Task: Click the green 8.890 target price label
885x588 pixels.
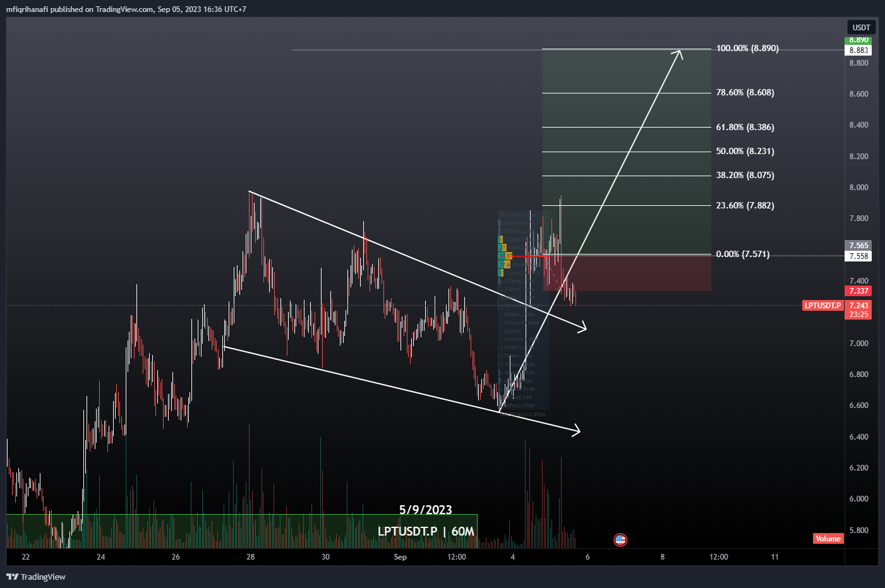Action: 858,40
